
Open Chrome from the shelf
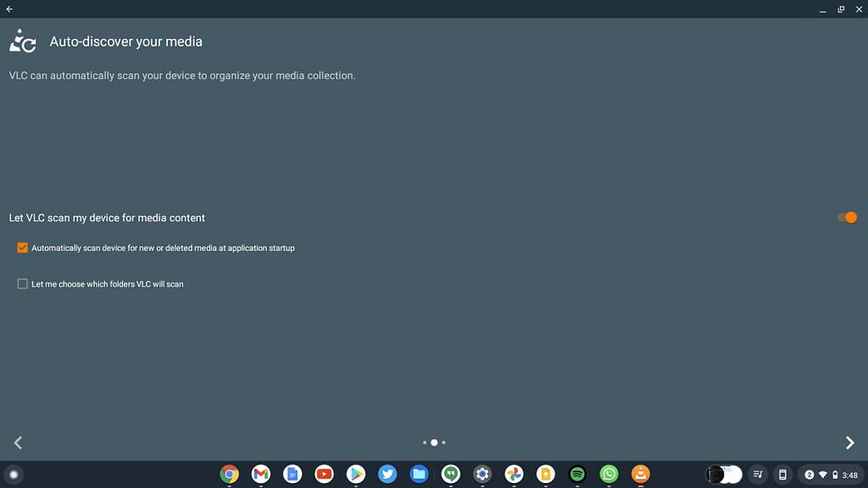pyautogui.click(x=229, y=474)
